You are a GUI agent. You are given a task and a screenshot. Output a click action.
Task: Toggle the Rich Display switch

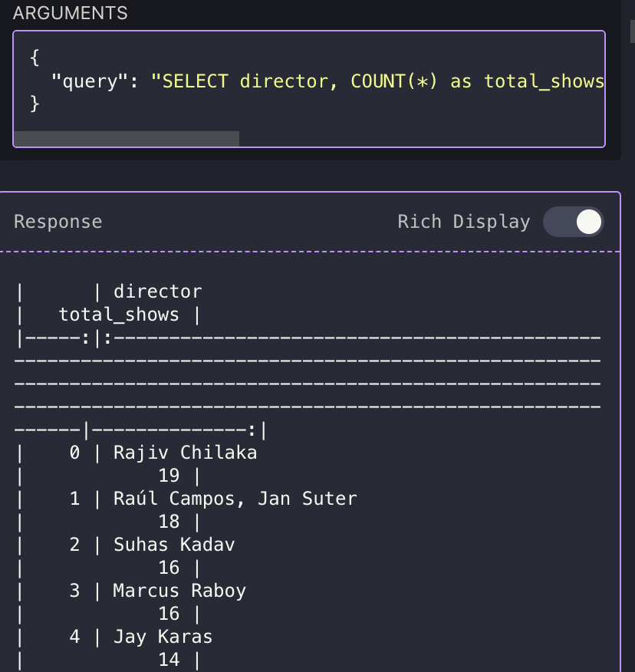coord(573,222)
